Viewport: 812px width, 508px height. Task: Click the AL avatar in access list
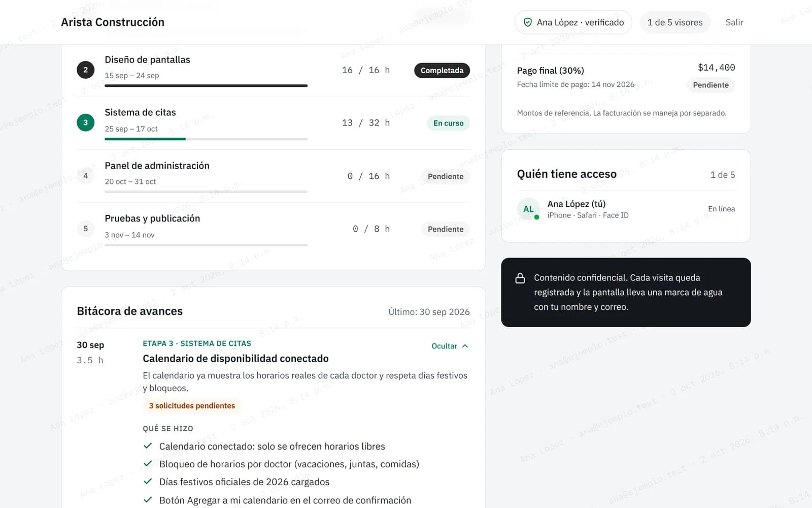coord(528,209)
